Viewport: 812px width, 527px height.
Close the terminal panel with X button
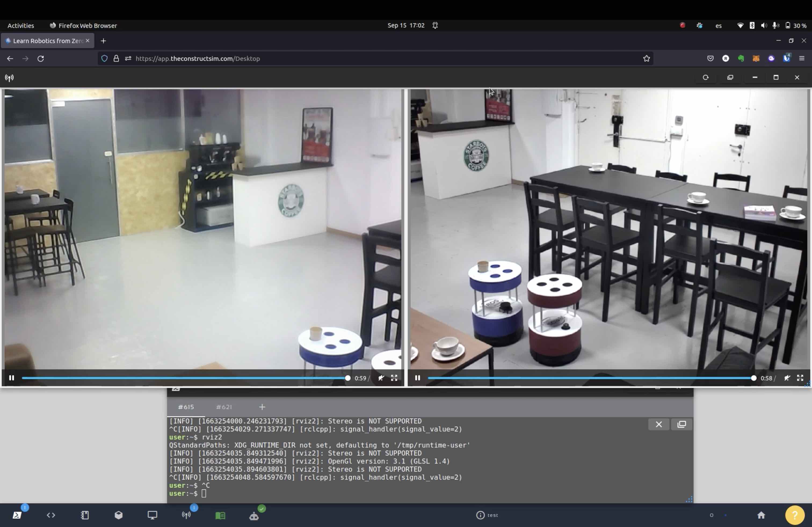coord(658,424)
